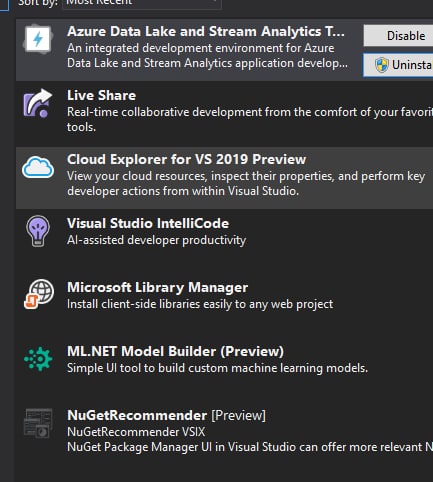Select the Microsoft Library Manager title

pos(157,287)
